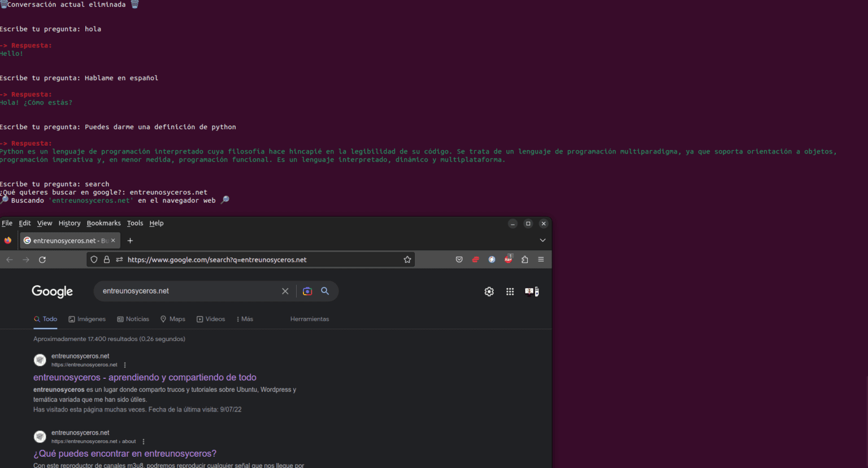Go forward one page in Firefox
Screen dimensions: 868x468
(x=26, y=260)
